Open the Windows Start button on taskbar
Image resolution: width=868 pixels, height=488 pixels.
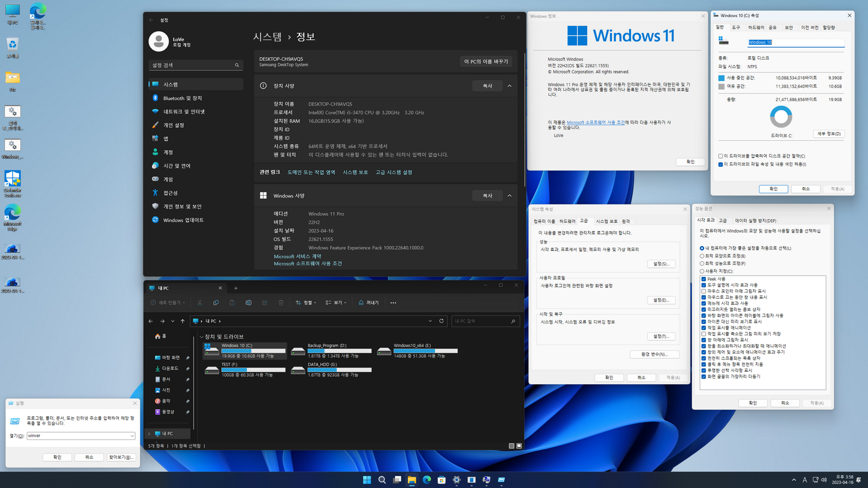point(367,480)
